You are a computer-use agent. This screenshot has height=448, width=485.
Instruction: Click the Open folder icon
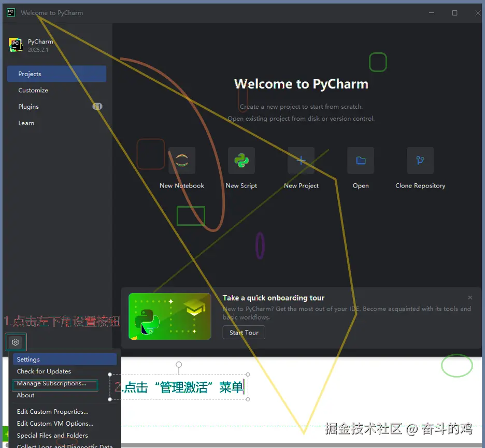pos(361,161)
